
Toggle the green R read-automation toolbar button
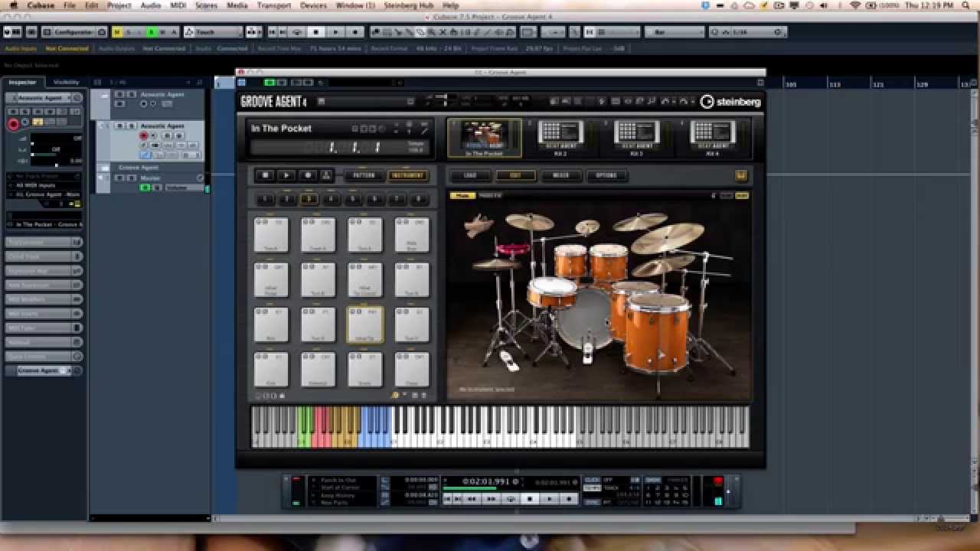point(152,32)
